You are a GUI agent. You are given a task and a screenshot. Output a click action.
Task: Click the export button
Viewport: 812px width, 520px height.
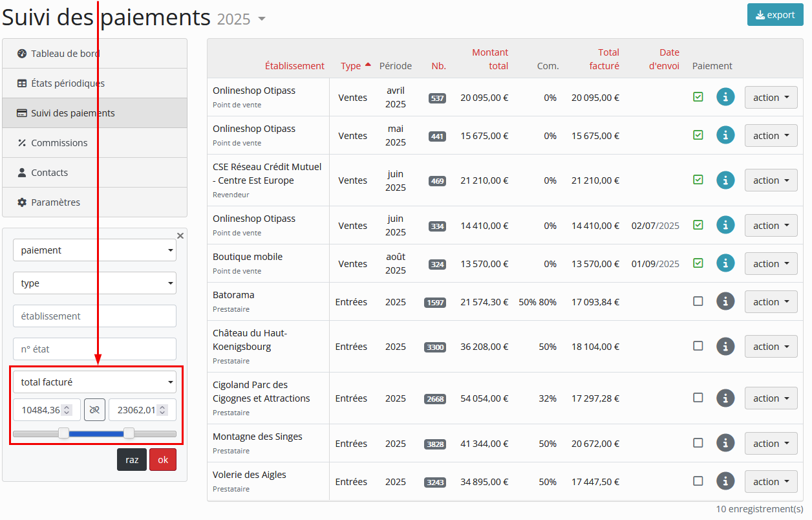pos(775,15)
